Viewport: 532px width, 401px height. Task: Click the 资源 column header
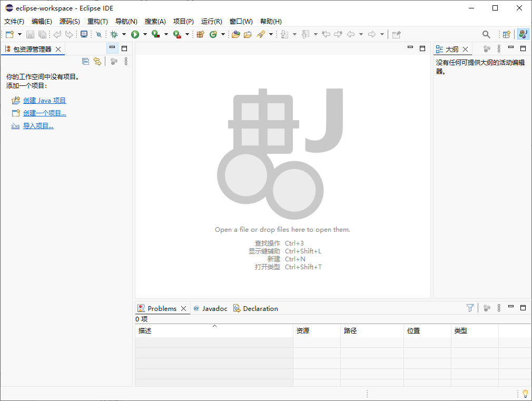[x=317, y=330]
